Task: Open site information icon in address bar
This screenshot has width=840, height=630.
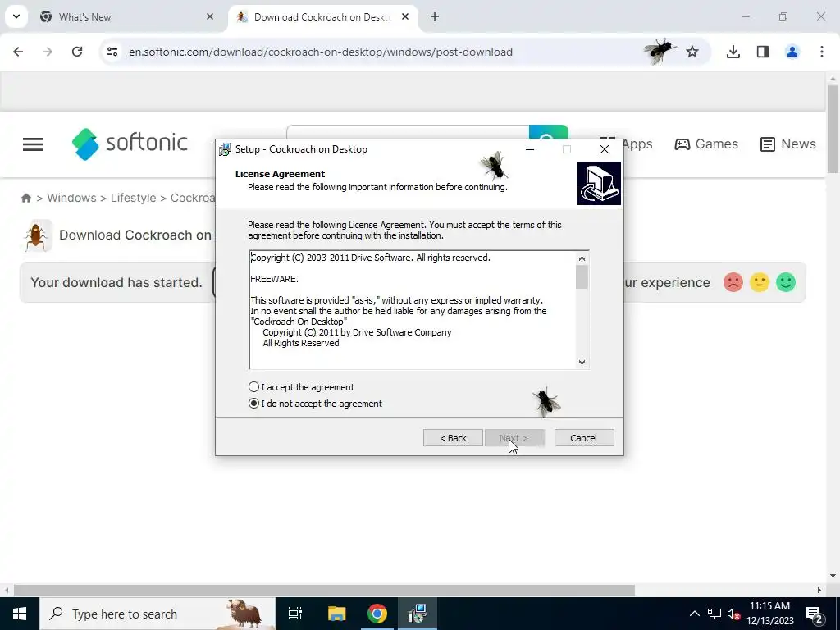Action: [112, 52]
